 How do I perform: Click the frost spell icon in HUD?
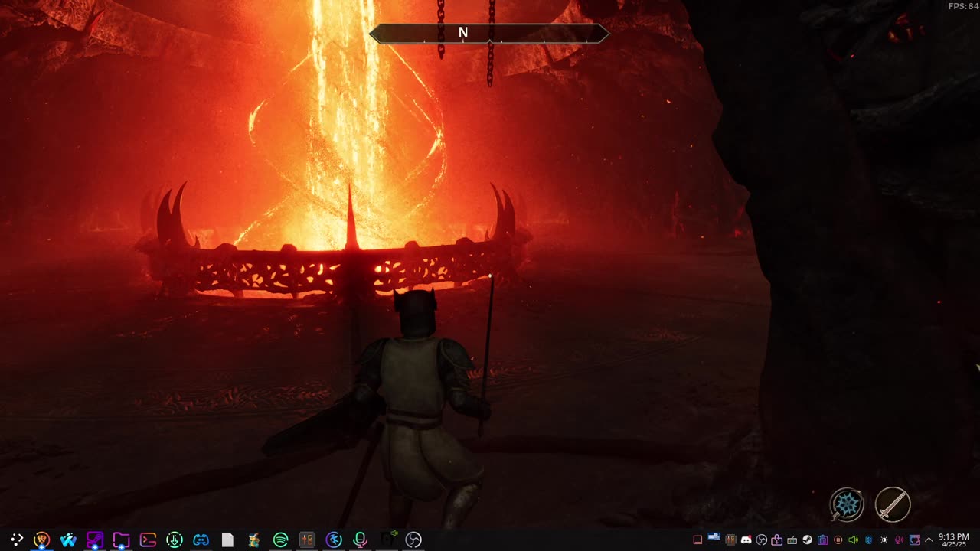pyautogui.click(x=848, y=505)
